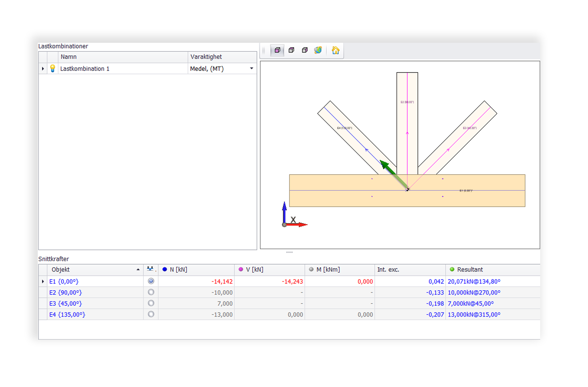Click the Resultant column header
This screenshot has height=387, width=588.
[x=470, y=269]
